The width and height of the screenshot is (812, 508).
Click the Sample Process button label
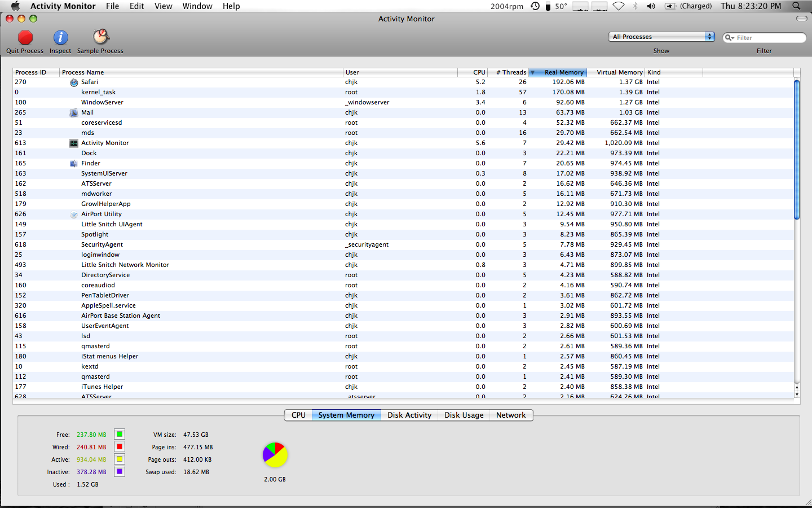pyautogui.click(x=100, y=51)
